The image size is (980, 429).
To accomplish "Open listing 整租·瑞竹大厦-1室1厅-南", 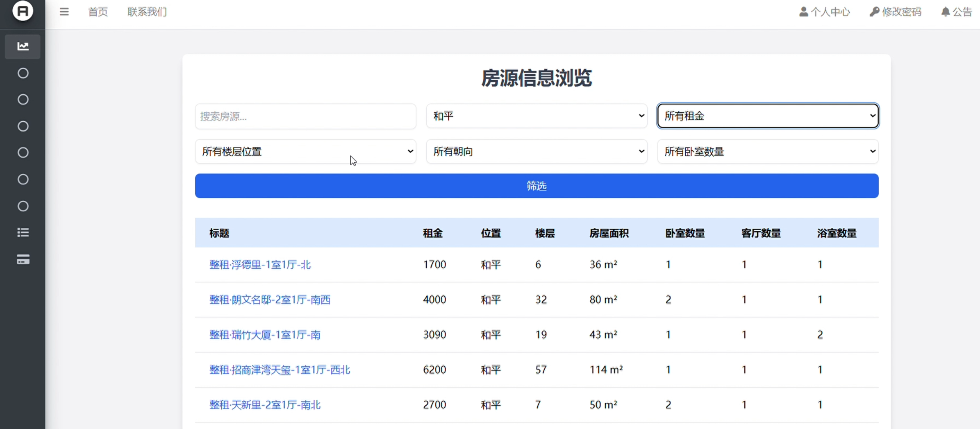I will 265,335.
